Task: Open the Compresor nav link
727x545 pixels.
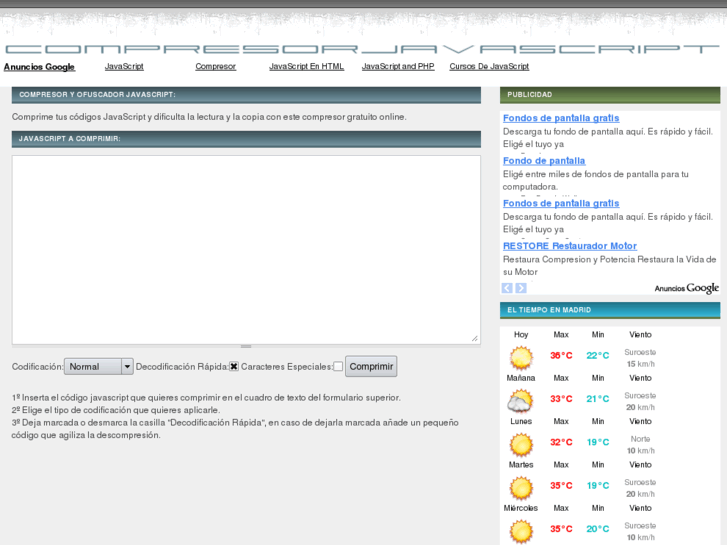Action: tap(216, 66)
